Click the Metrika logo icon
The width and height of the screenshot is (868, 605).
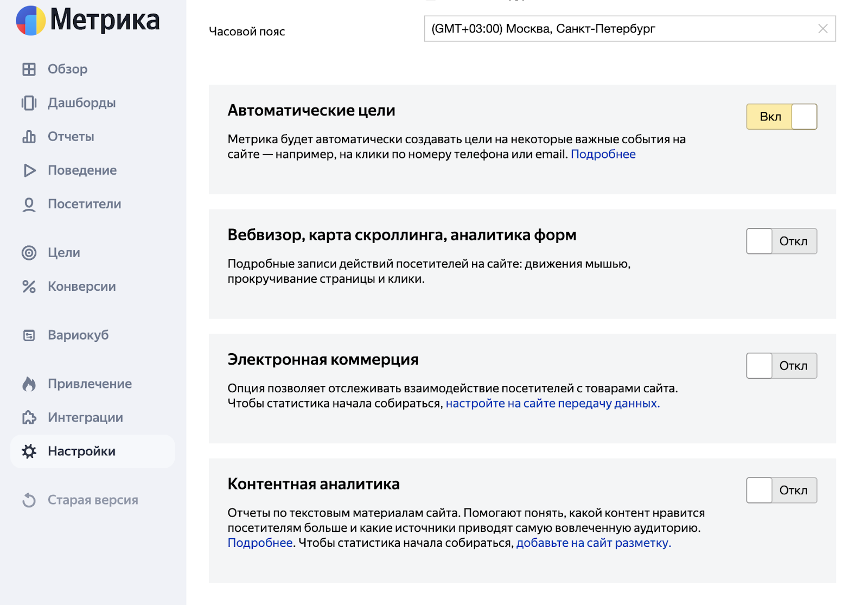[x=31, y=21]
